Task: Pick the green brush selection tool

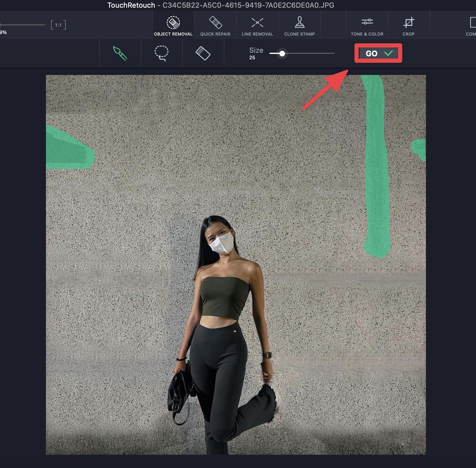Action: 120,53
